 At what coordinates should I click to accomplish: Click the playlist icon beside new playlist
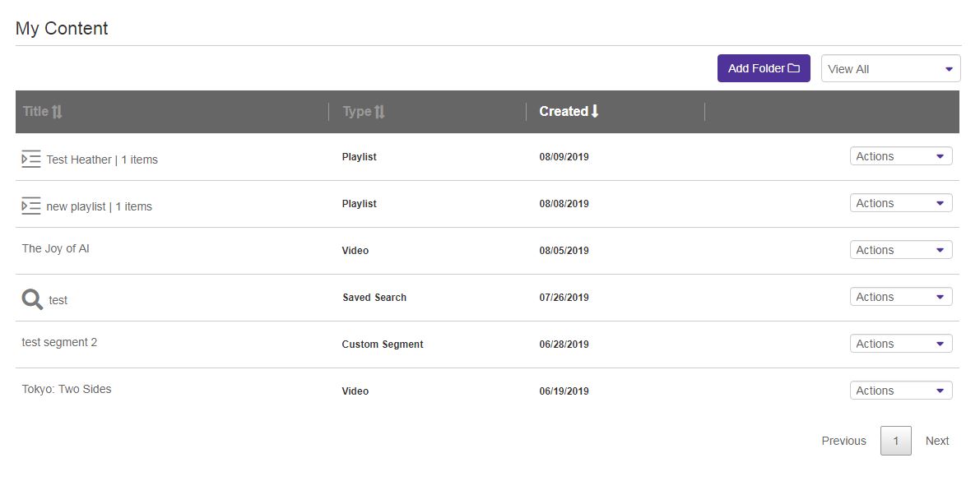30,206
